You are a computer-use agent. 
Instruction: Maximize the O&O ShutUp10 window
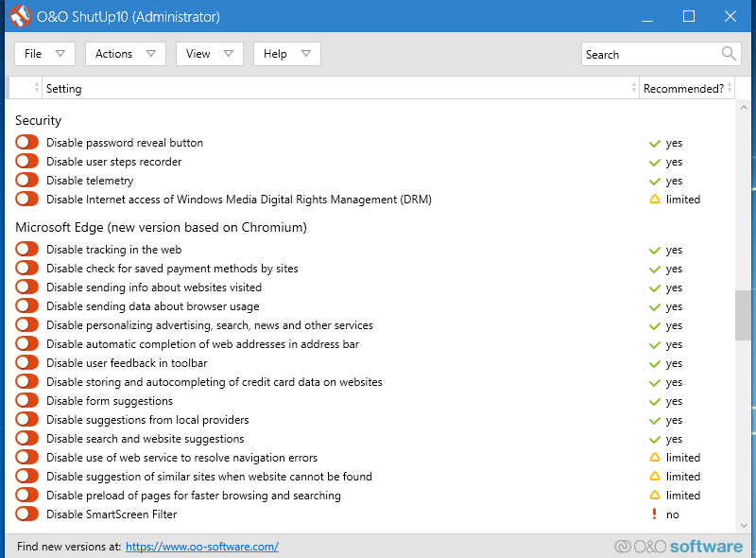point(689,16)
